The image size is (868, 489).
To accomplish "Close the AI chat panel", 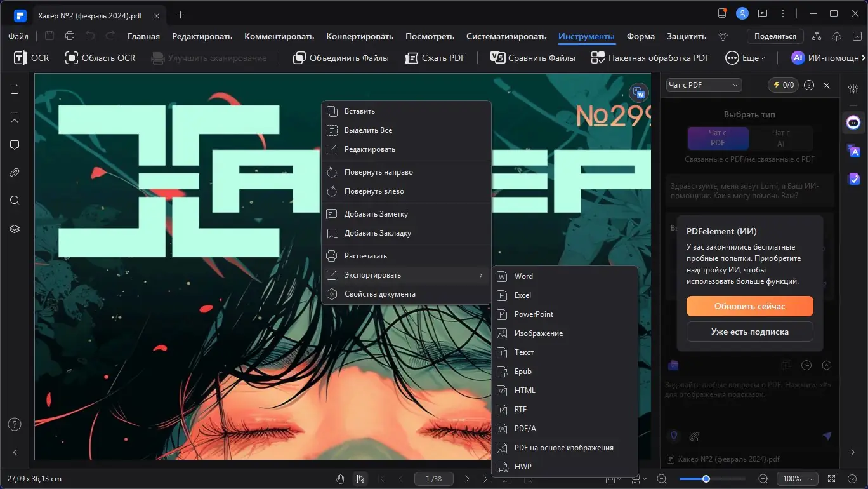I will pyautogui.click(x=827, y=85).
